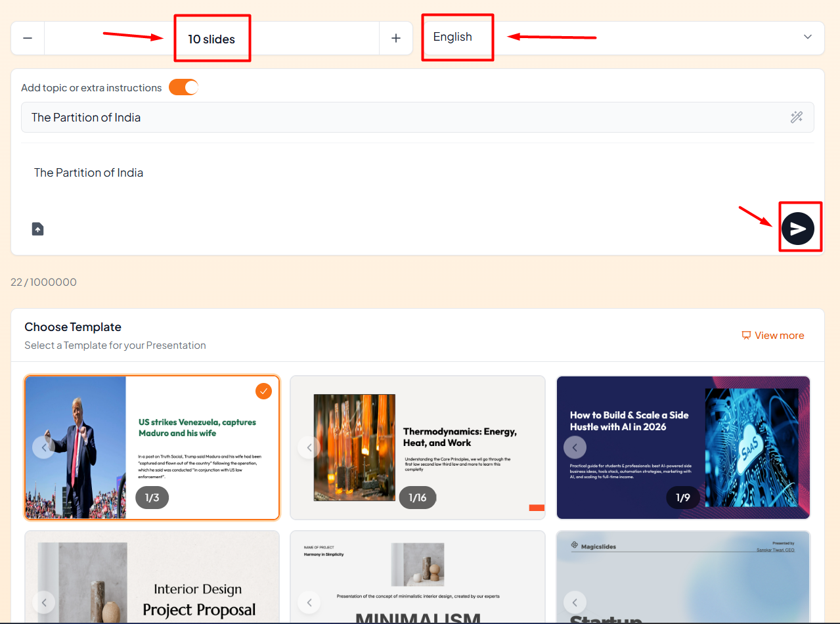Image resolution: width=840 pixels, height=624 pixels.
Task: Click the magic wand enhance icon
Action: (797, 118)
